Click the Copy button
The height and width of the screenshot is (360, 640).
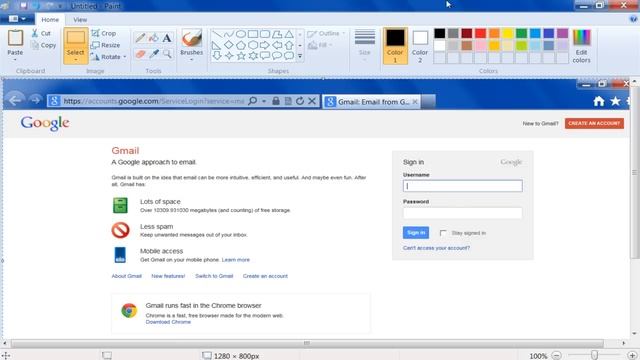43,45
